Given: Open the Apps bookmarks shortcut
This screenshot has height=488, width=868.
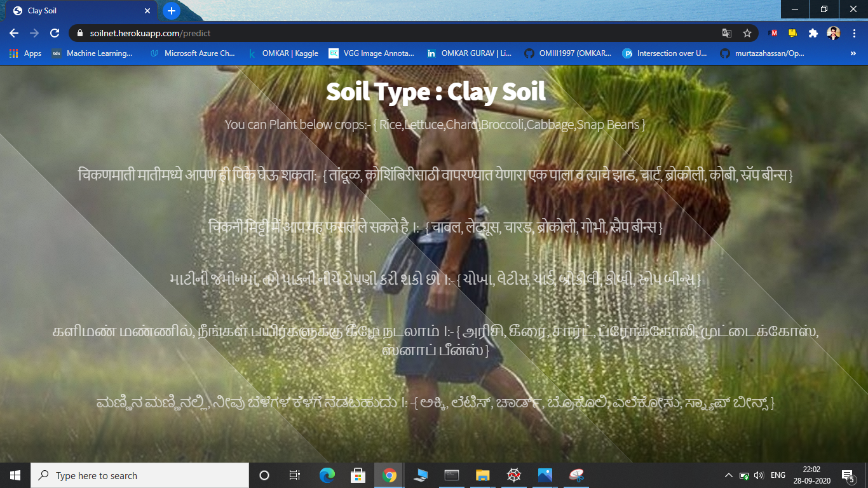Looking at the screenshot, I should coord(25,53).
